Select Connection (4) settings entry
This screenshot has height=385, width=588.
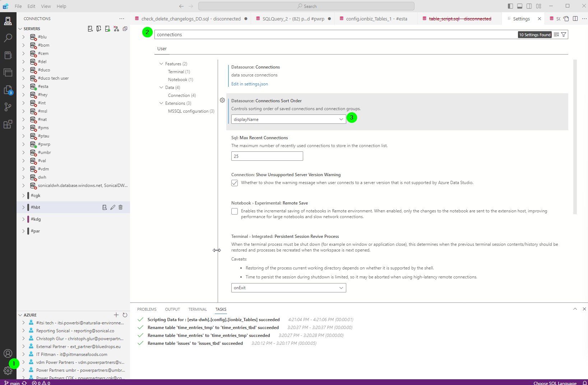click(182, 95)
